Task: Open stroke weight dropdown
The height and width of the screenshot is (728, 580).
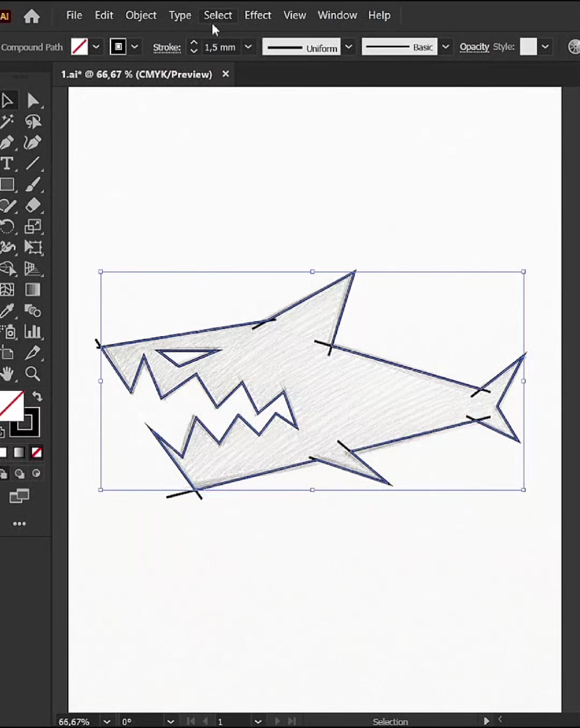Action: (248, 47)
